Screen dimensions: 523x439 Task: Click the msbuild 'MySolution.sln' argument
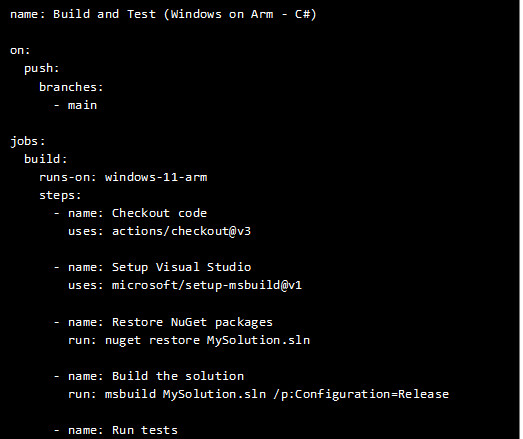[214, 394]
